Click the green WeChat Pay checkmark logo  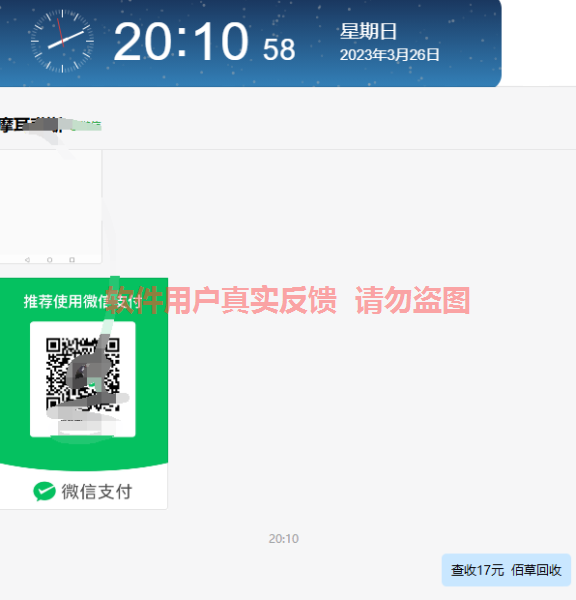[x=44, y=491]
